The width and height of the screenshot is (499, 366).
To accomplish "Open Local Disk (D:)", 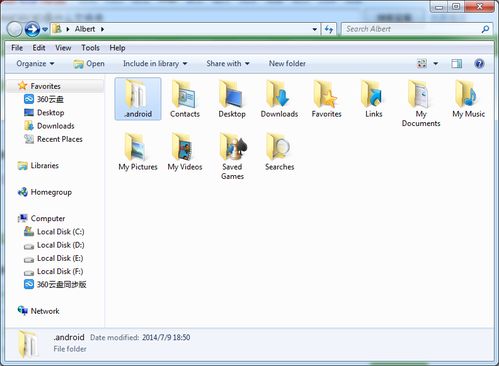I will 54,245.
